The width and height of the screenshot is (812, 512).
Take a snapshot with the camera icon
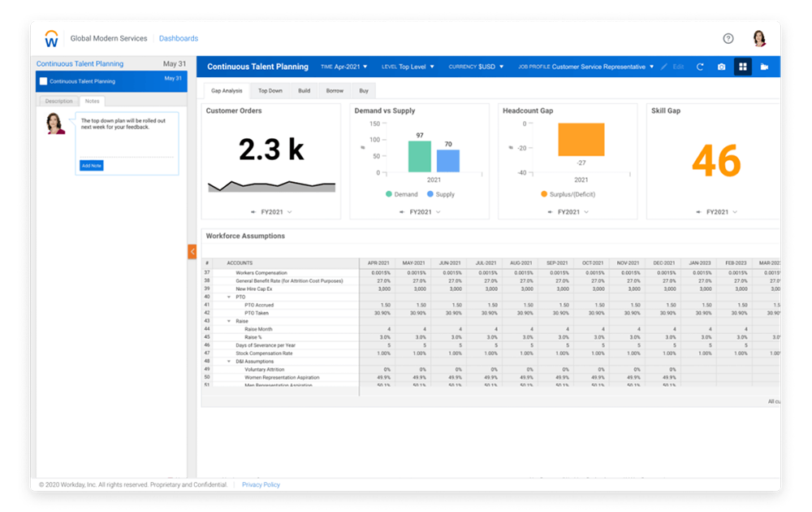click(x=721, y=67)
